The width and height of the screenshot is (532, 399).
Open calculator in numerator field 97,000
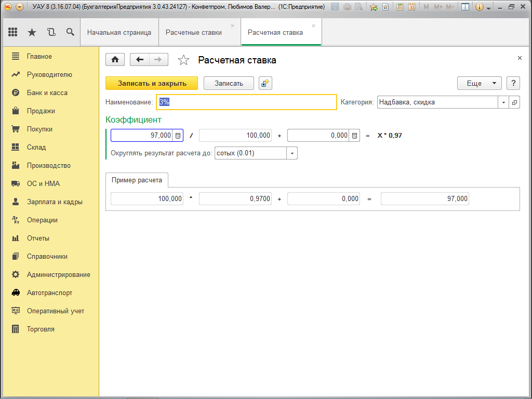[x=178, y=136]
